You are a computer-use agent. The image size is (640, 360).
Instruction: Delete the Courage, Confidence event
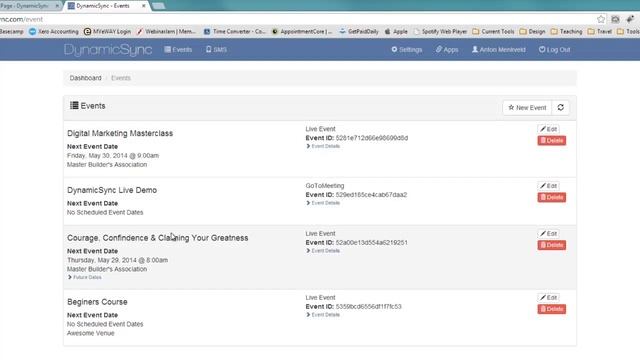tap(551, 245)
